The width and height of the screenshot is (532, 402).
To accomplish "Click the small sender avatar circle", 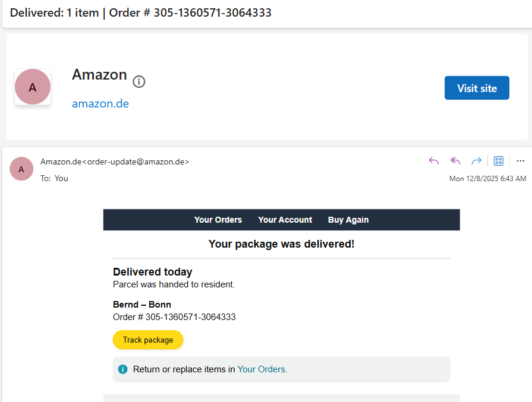I will pos(21,169).
